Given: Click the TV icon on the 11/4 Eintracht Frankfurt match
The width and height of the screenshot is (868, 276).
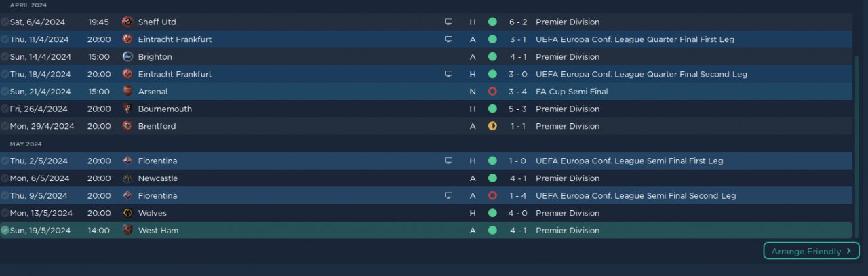Looking at the screenshot, I should pos(448,39).
